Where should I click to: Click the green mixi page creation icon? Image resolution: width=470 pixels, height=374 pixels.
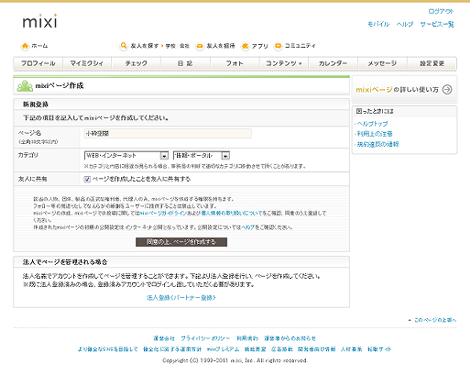[x=25, y=86]
